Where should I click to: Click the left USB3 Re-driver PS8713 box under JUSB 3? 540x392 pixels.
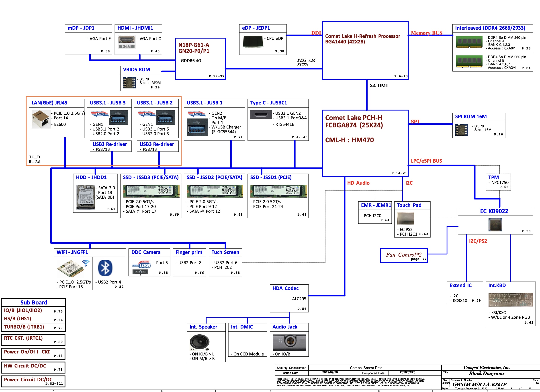point(111,146)
